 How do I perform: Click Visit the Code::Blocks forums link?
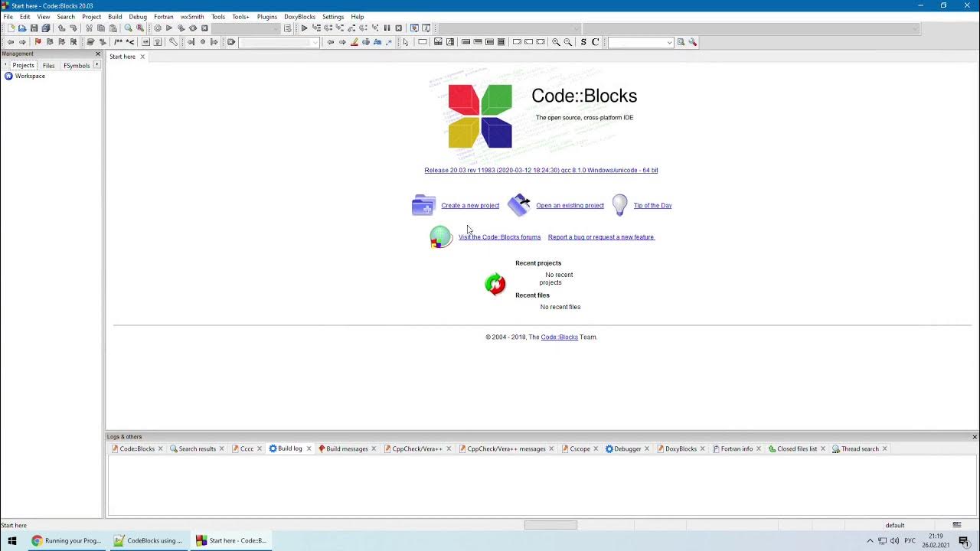pos(499,237)
